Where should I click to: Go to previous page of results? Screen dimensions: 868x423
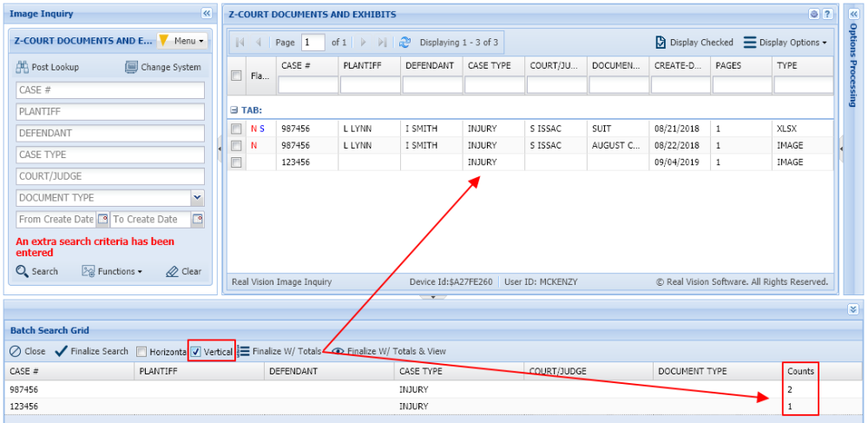pyautogui.click(x=258, y=42)
